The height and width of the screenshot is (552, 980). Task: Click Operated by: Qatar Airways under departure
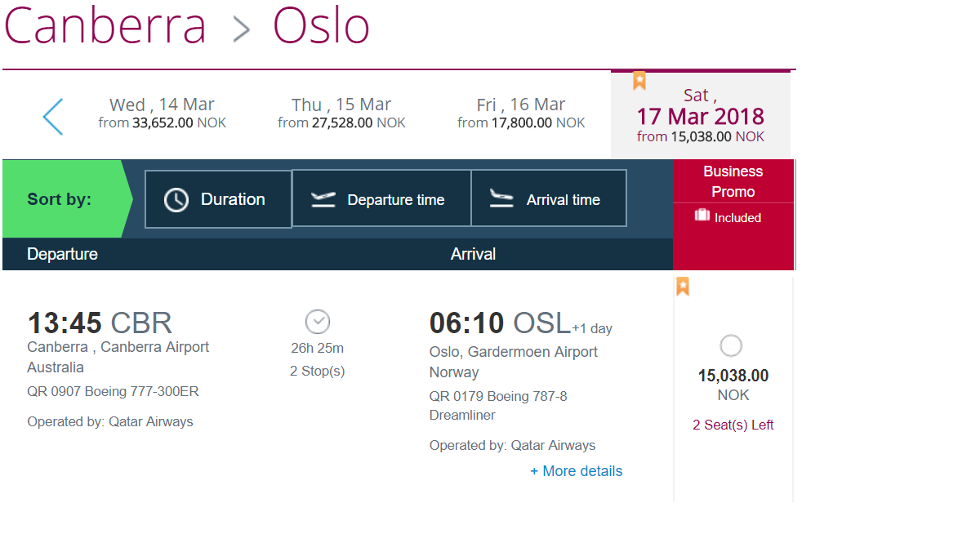110,422
